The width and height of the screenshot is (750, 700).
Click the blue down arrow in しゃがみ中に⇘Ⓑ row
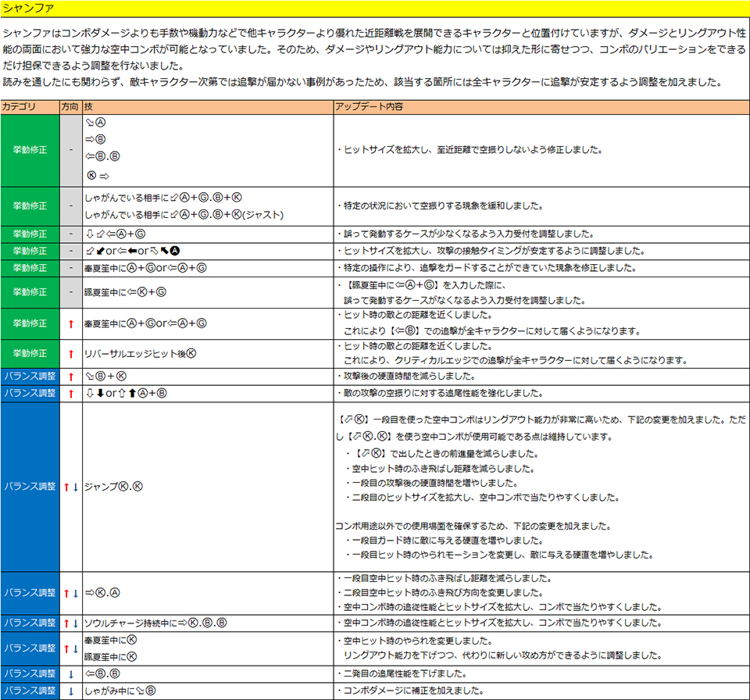(70, 691)
